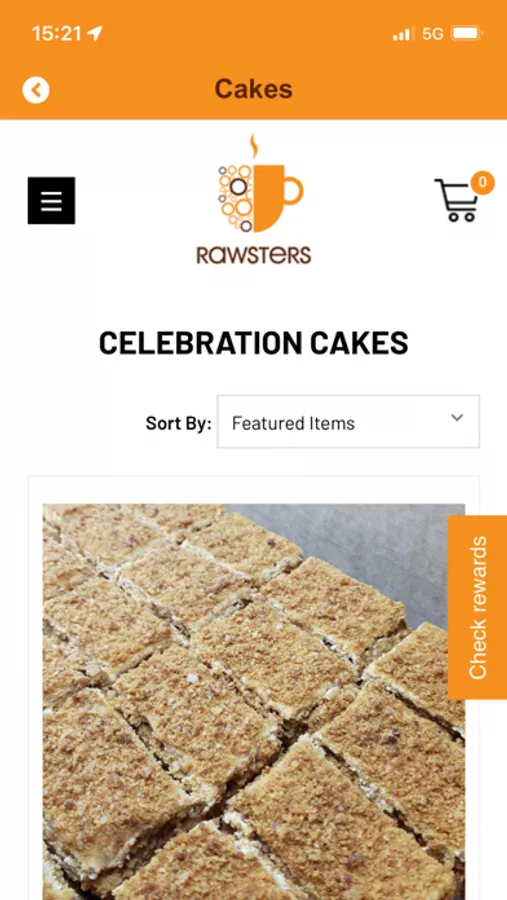Tap the back arrow in the header
Screen dimensions: 507x900
click(36, 90)
